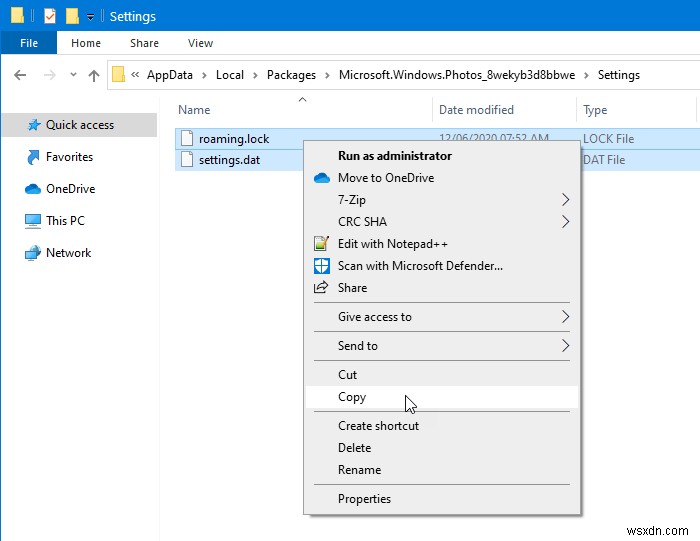Choose Share in the context menu
700x541 pixels.
pyautogui.click(x=442, y=287)
